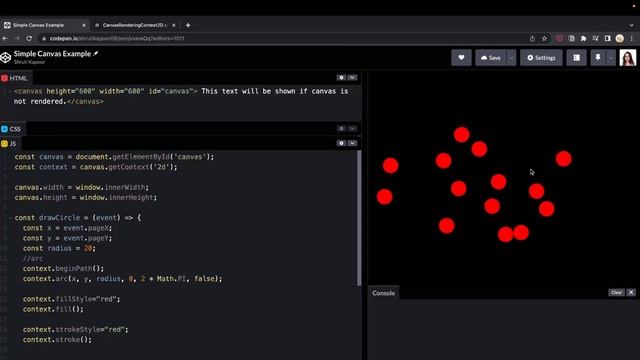Image resolution: width=640 pixels, height=360 pixels.
Task: Open the pinned items dropdown arrow
Action: pyautogui.click(x=611, y=58)
